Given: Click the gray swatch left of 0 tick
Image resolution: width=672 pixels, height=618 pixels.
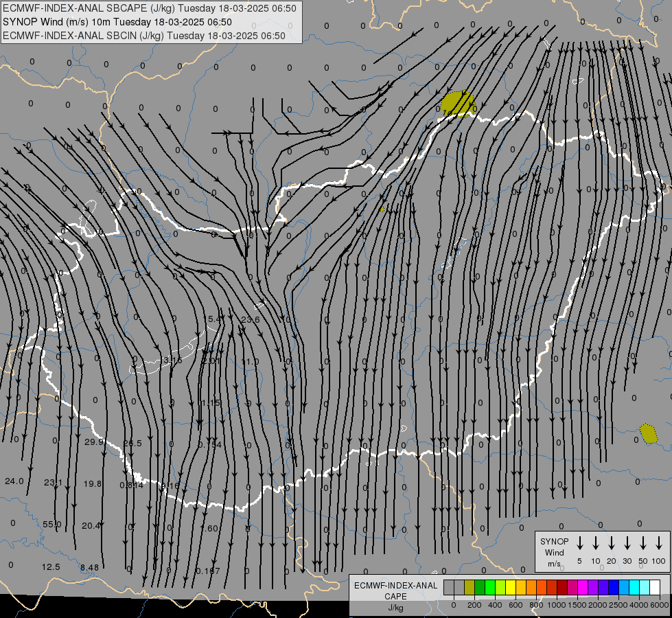Looking at the screenshot, I should (449, 587).
